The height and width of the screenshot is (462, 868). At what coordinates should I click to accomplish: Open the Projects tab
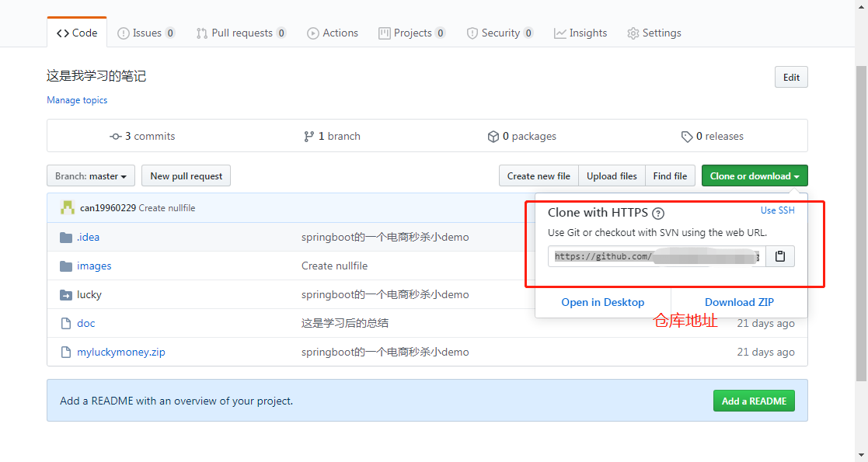point(412,33)
